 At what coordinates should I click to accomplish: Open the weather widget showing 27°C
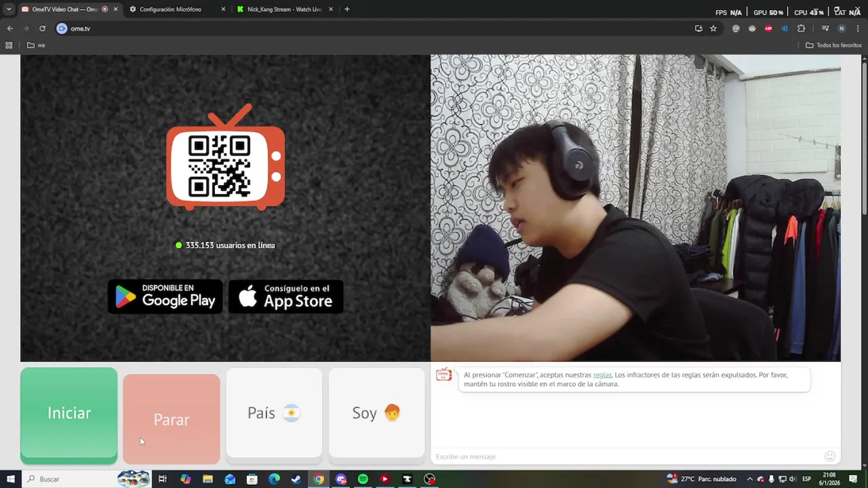pos(702,479)
